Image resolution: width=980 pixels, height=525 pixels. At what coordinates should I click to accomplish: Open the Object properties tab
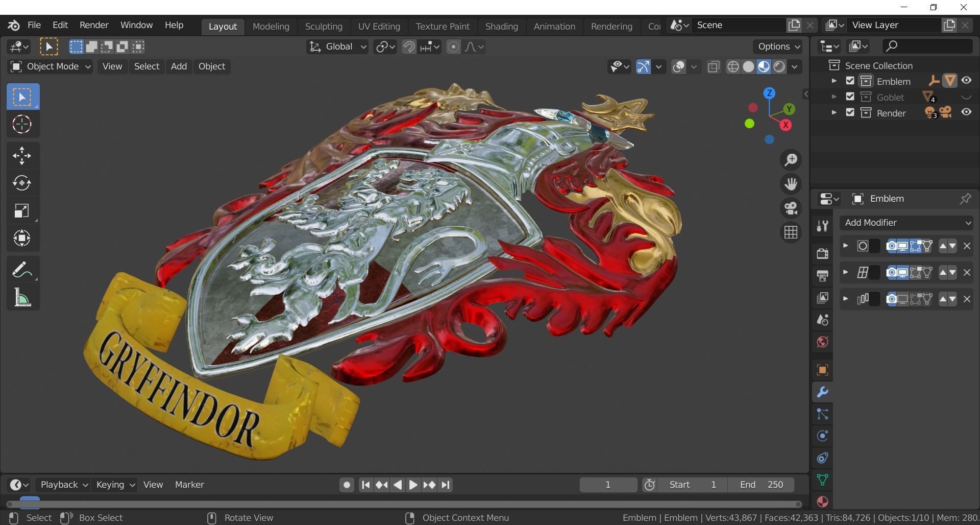pos(822,370)
